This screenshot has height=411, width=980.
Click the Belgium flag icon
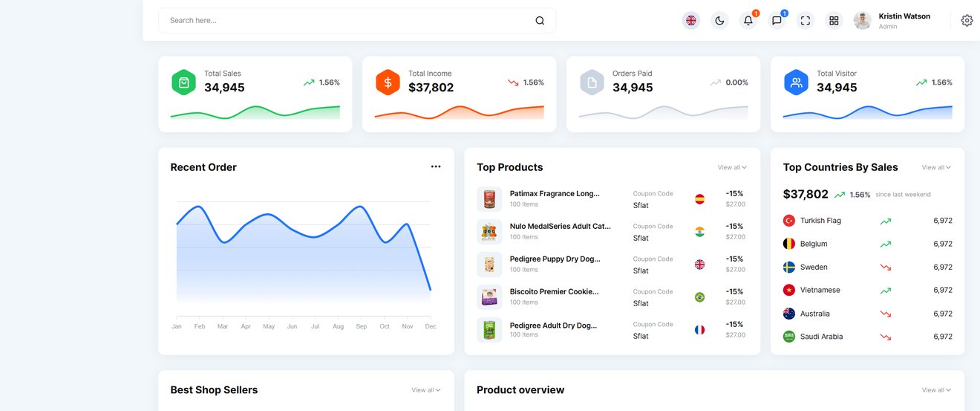(x=789, y=244)
